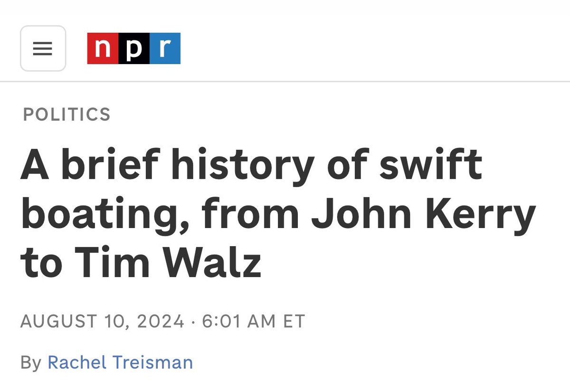Image resolution: width=570 pixels, height=392 pixels.
Task: Click the word "swift" in headline
Action: 431,166
